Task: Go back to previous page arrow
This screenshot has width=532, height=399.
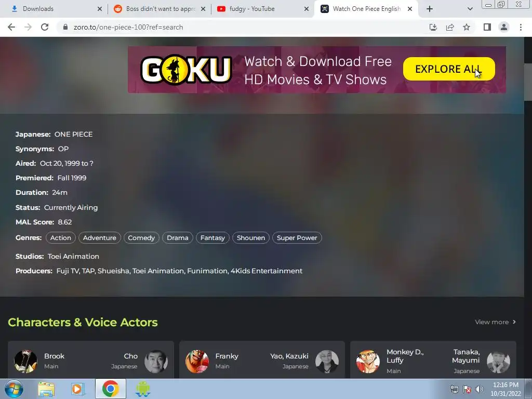Action: point(11,27)
